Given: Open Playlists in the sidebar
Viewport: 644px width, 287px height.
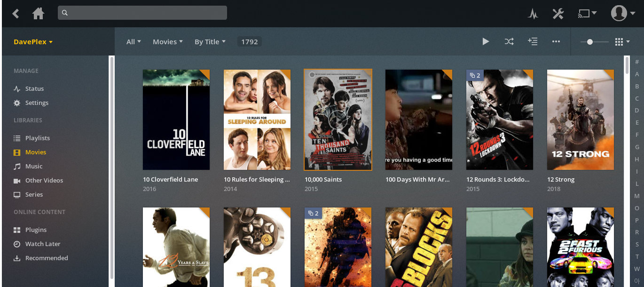Looking at the screenshot, I should 38,138.
